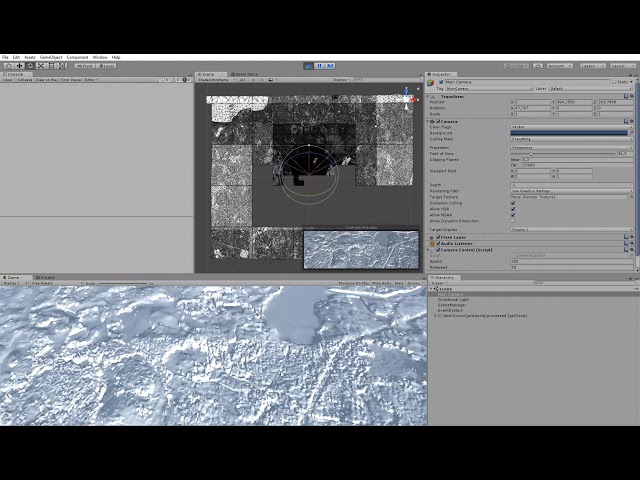
Task: Click the Background color swatch
Action: pyautogui.click(x=569, y=133)
